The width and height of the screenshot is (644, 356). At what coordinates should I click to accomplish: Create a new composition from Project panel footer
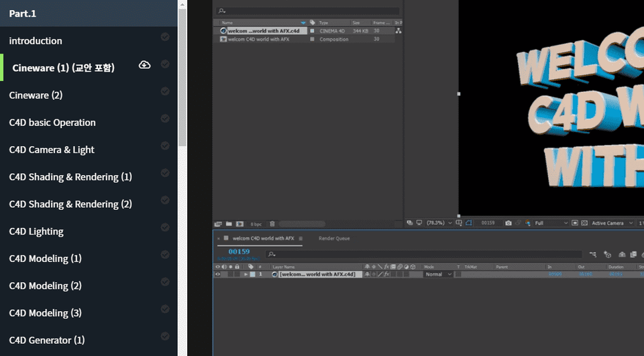click(x=240, y=224)
